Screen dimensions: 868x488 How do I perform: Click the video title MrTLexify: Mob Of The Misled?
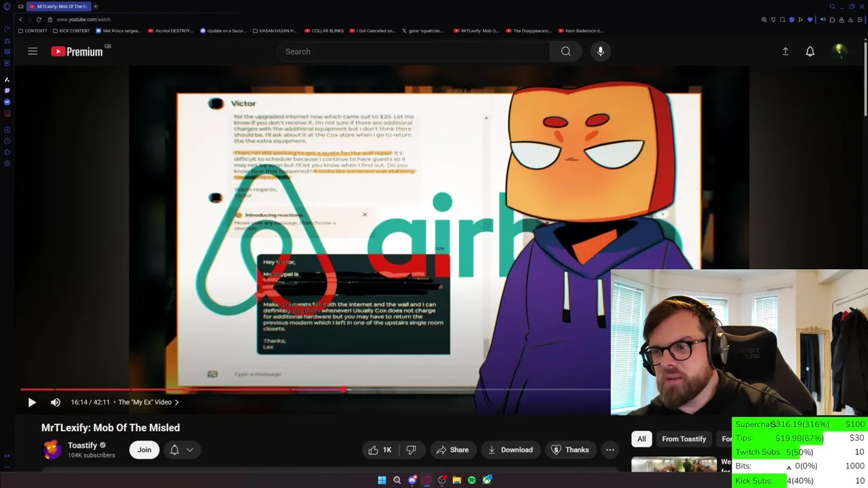[x=111, y=428]
